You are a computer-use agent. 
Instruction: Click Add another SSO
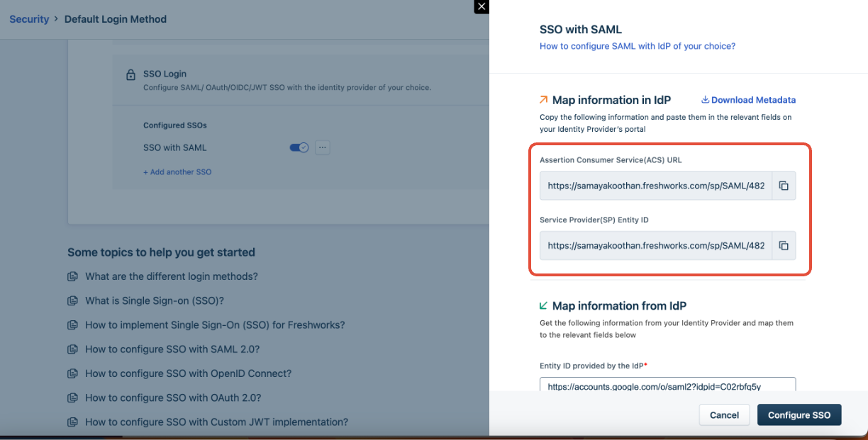pos(177,172)
